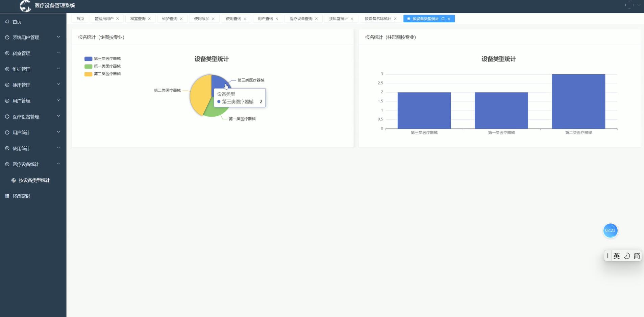Screen dimensions: 644x317
Task: Click the yellow 第二类医疗器械 legend color swatch
Action: [x=88, y=74]
